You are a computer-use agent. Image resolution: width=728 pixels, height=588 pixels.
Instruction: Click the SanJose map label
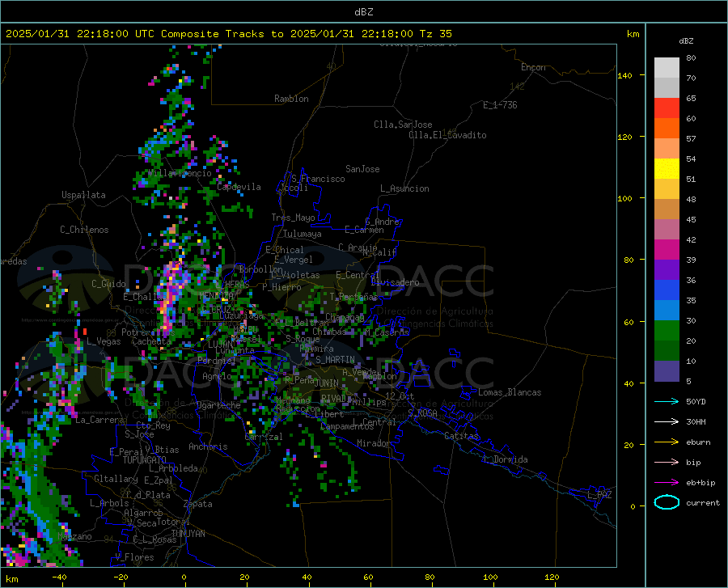click(362, 169)
